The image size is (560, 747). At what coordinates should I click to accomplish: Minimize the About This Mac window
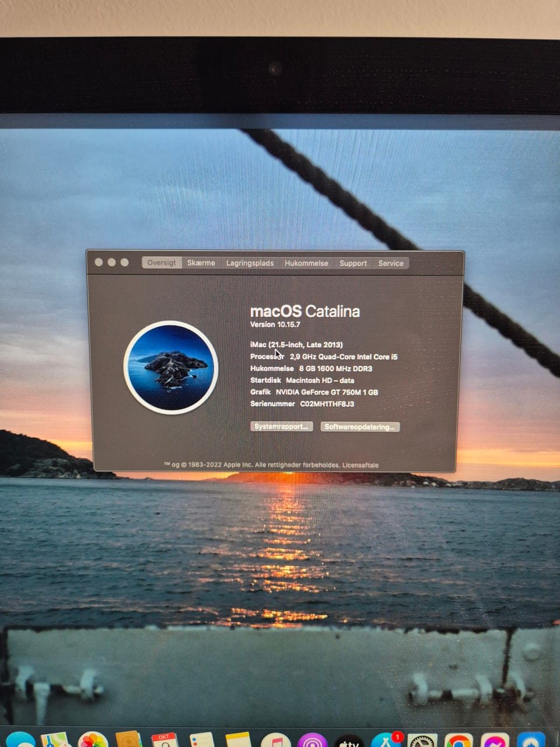(x=111, y=263)
